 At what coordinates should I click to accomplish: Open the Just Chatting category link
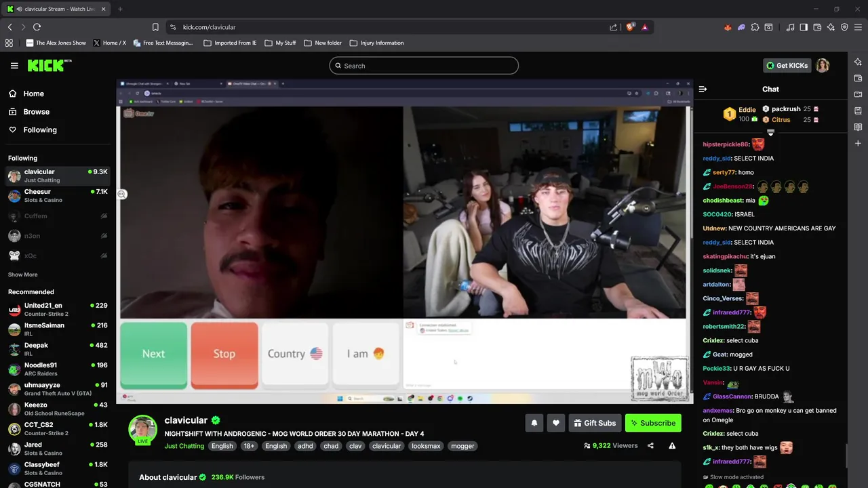[184, 446]
